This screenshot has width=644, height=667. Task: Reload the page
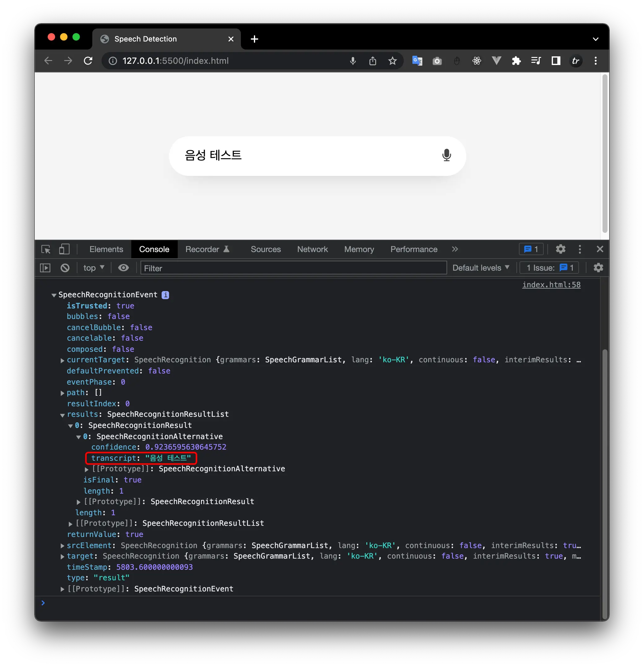pos(88,61)
